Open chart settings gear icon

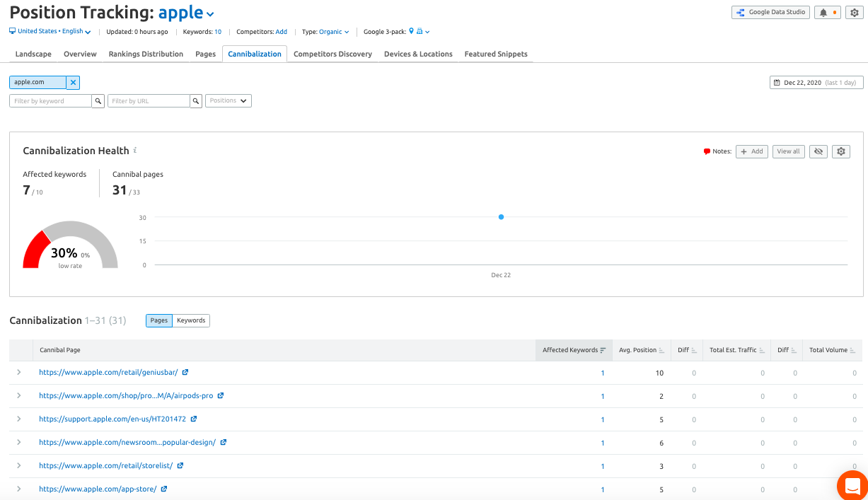point(840,151)
